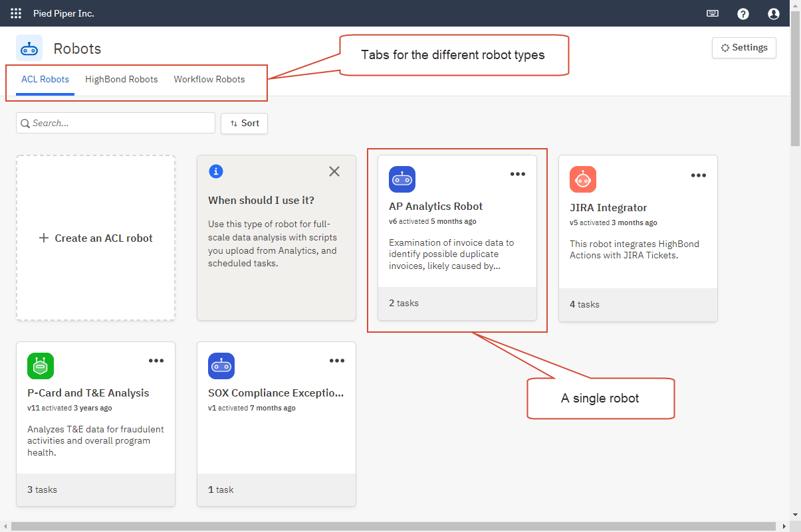Click the 'When should I use it?' heading
The image size is (801, 532).
[x=261, y=201]
